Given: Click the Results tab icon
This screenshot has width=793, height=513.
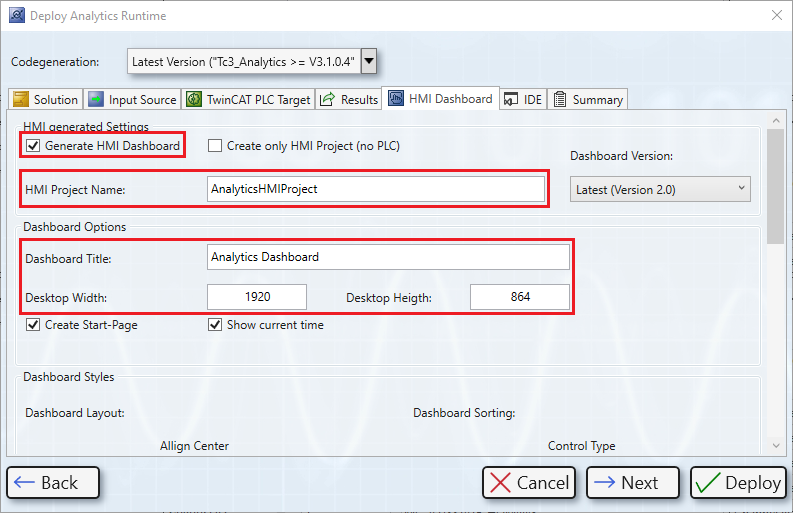Looking at the screenshot, I should pos(327,99).
